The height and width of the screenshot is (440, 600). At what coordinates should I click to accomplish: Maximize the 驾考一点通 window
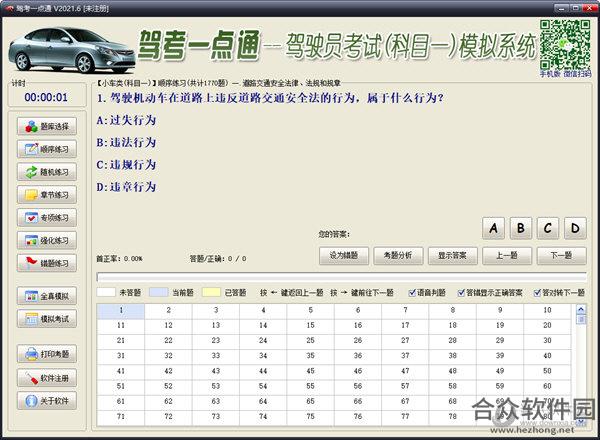point(576,8)
